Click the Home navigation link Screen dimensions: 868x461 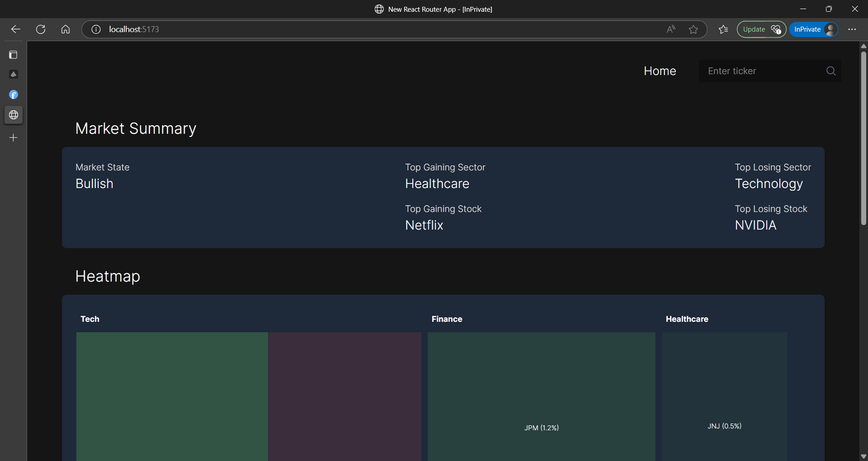point(660,71)
